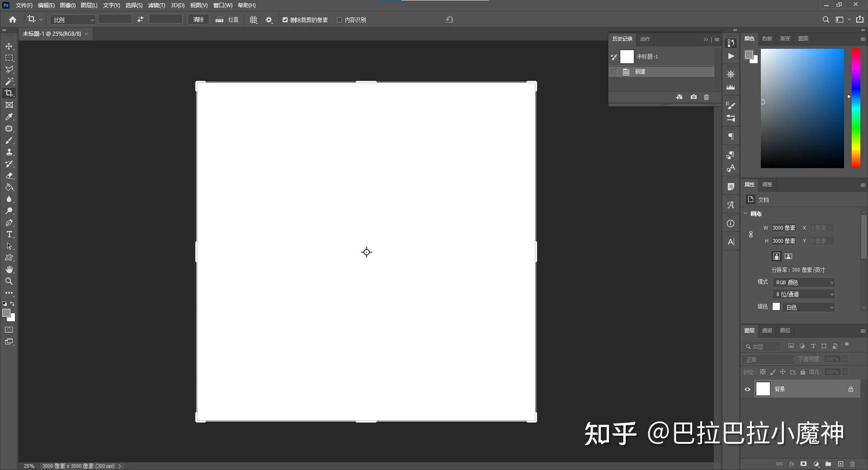Image resolution: width=868 pixels, height=470 pixels.
Task: Open the workspace switcher dropdown
Action: [x=842, y=19]
